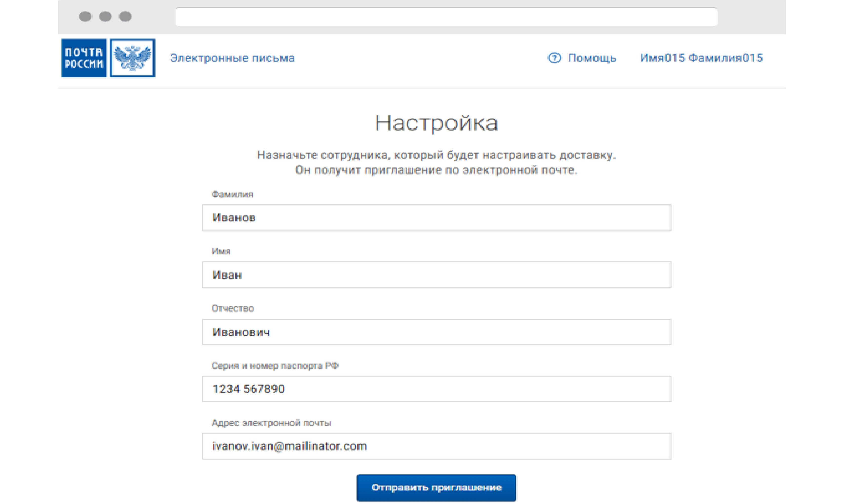Open user menu Имя015 Фамилия015
This screenshot has width=844, height=504.
click(701, 58)
